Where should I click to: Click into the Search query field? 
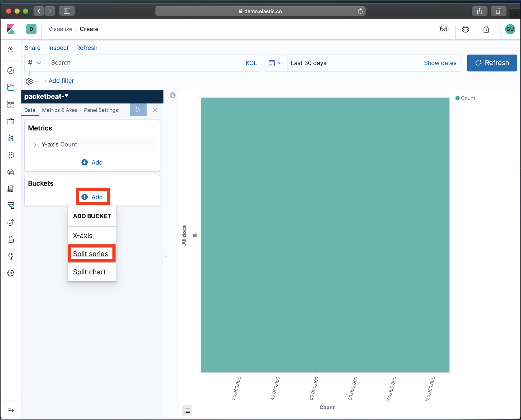click(x=145, y=63)
